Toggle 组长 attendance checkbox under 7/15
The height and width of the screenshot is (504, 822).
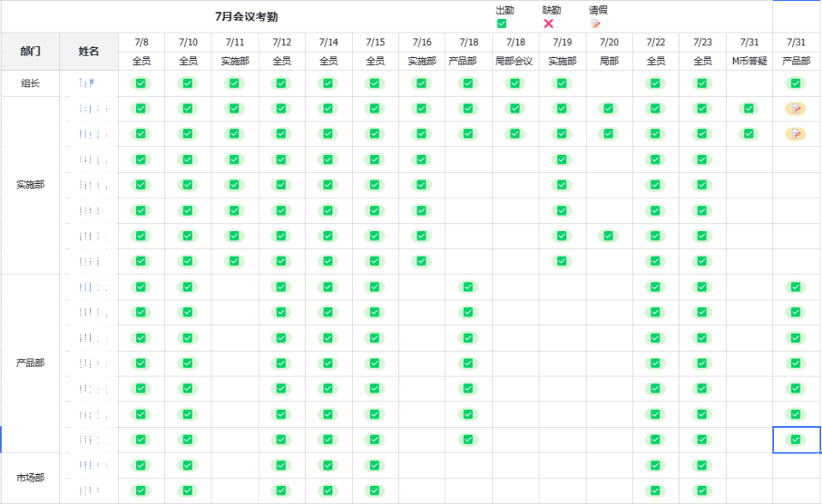click(x=374, y=83)
